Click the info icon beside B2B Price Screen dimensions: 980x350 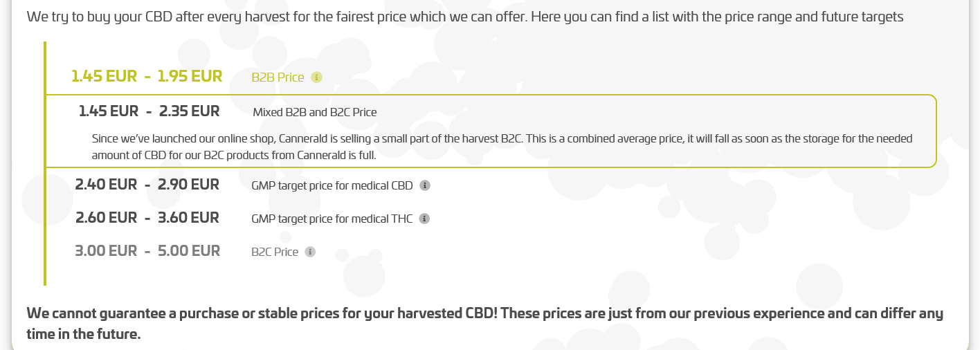tap(316, 77)
